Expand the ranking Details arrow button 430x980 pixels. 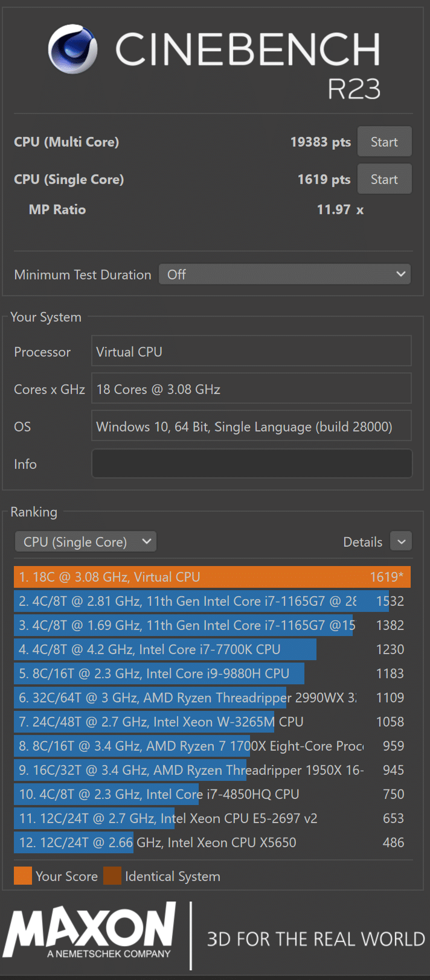(x=401, y=542)
